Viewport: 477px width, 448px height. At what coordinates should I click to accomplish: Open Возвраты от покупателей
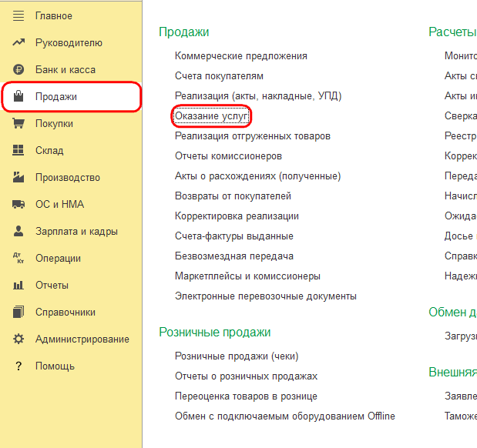[233, 196]
